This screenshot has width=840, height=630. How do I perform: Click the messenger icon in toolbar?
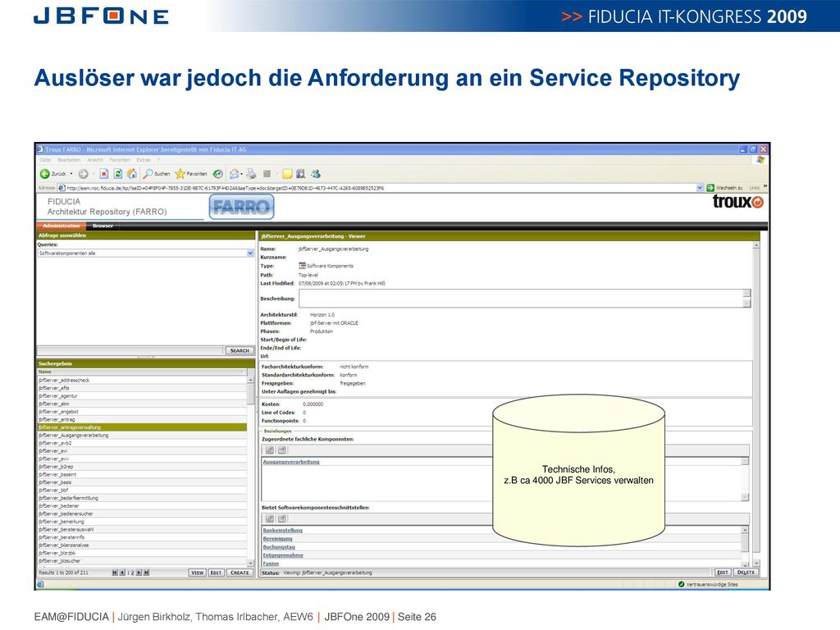tap(316, 174)
